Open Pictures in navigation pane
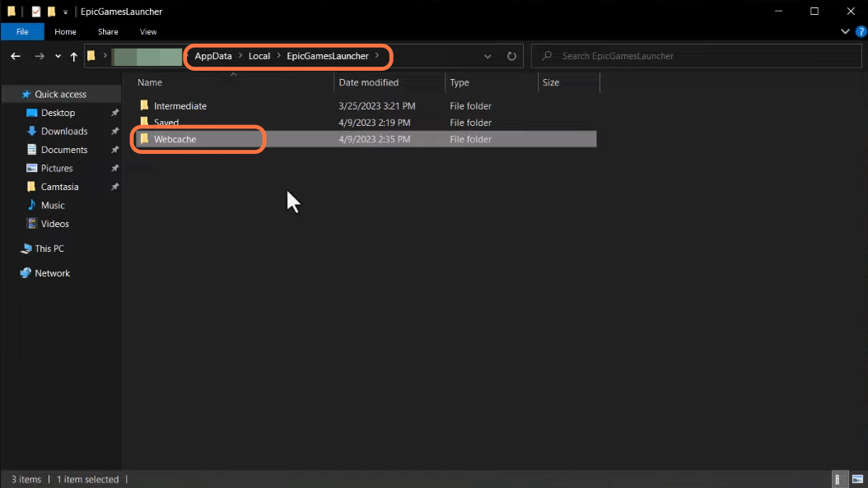Screen dimensions: 868x488 (57, 168)
